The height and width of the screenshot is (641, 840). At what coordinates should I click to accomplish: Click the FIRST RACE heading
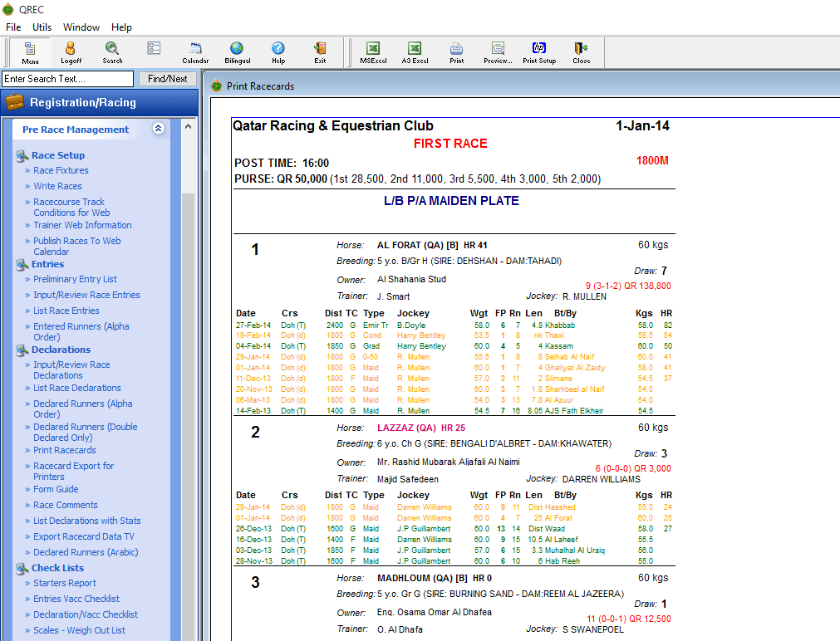click(x=450, y=144)
